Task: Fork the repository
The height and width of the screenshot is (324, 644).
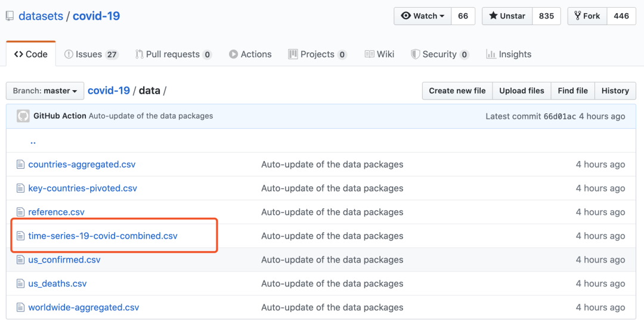Action: click(587, 16)
